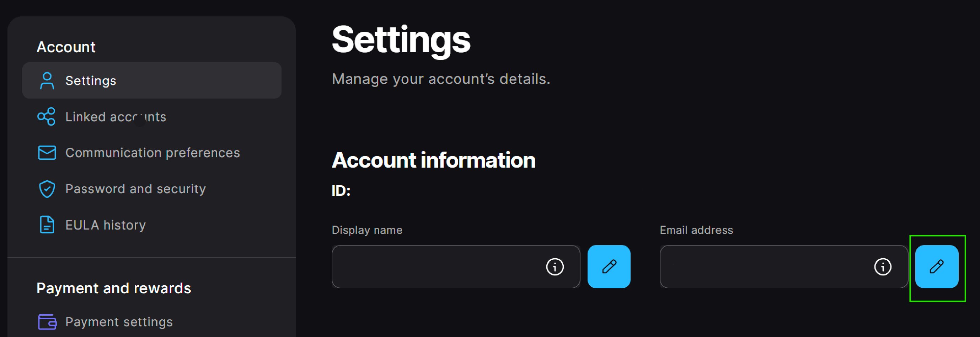Edit the display name with the pencil button
This screenshot has height=337, width=980.
click(x=609, y=267)
